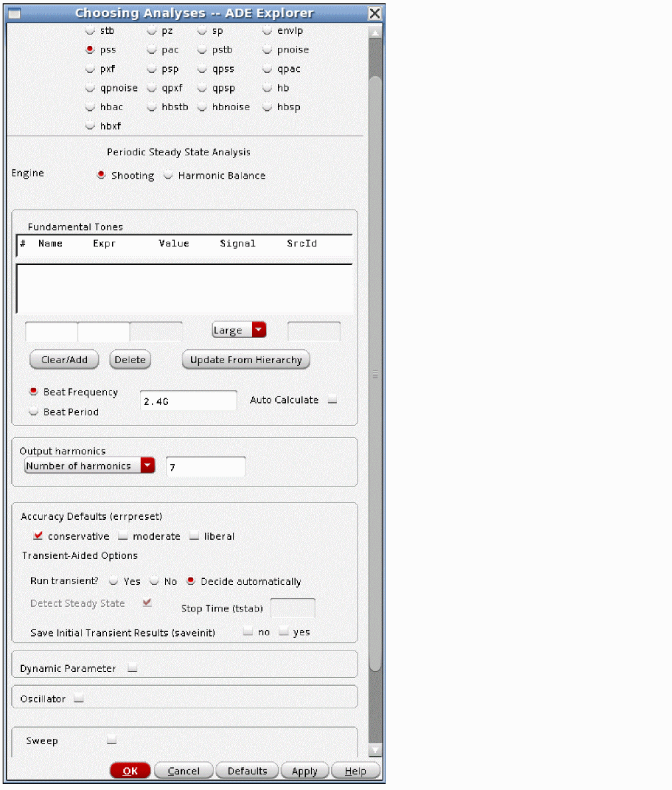Toggle the Detect Steady State checkbox

tap(147, 603)
